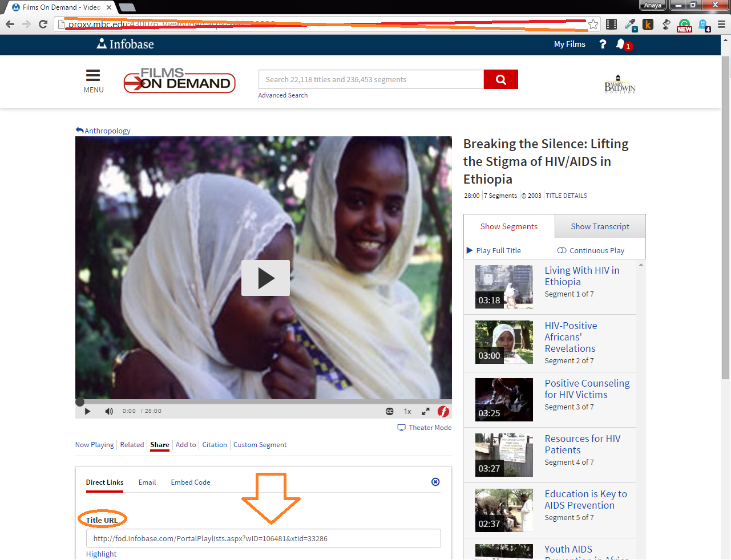Select the Films On Demand browser tab
The image size is (731, 560).
(x=61, y=7)
